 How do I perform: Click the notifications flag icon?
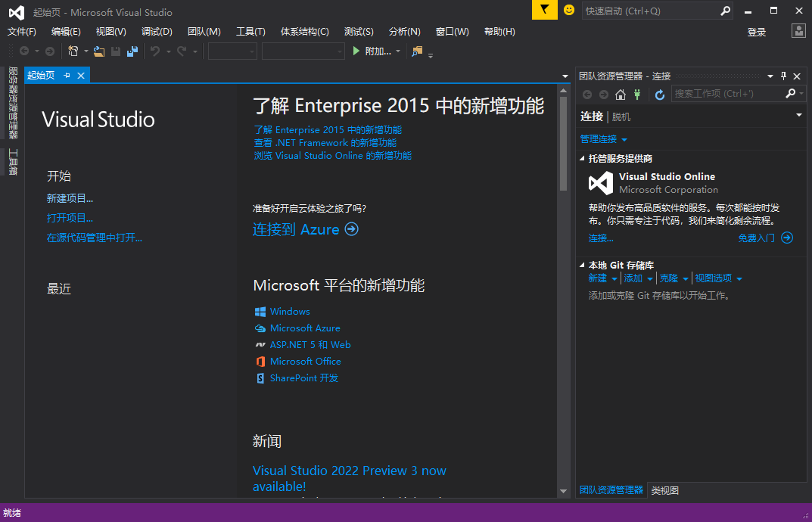point(544,10)
